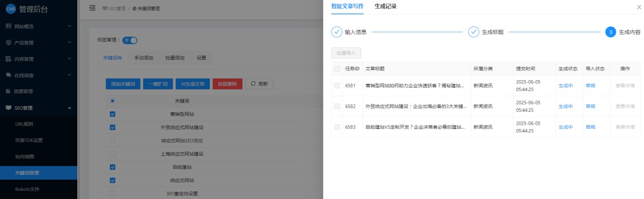Close the 智能文章写作 drawer
The width and height of the screenshot is (644, 199).
pos(639,7)
